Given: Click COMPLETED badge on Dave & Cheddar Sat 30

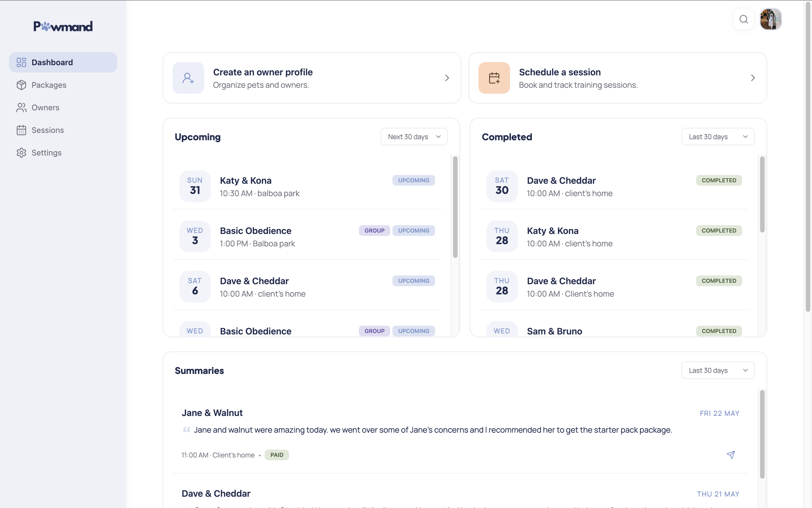Looking at the screenshot, I should pos(719,180).
